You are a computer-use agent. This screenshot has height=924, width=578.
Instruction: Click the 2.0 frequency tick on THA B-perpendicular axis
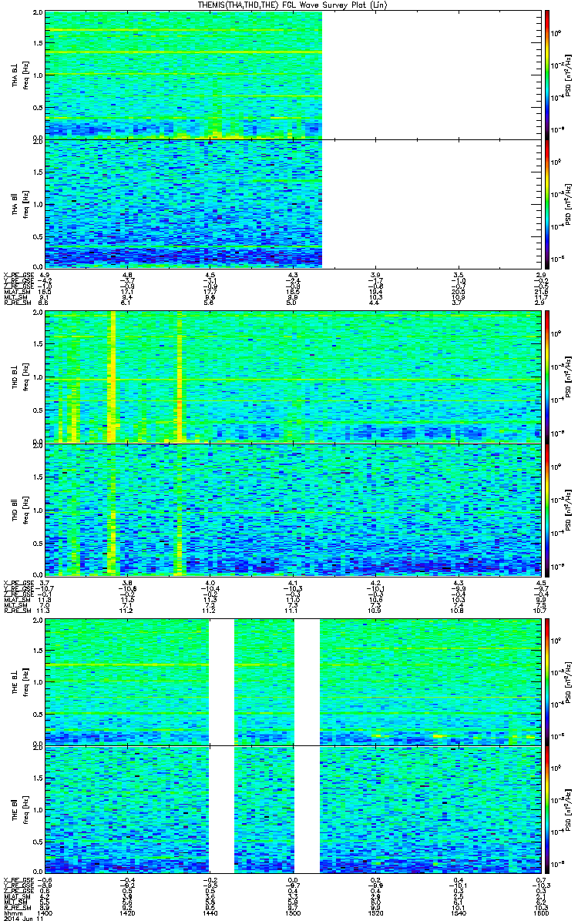39,14
